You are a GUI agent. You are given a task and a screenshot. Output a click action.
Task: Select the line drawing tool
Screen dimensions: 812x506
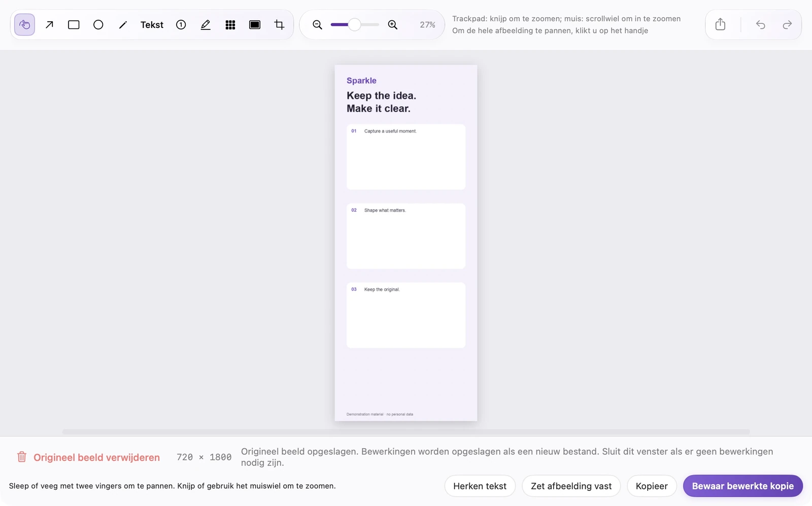pyautogui.click(x=123, y=24)
